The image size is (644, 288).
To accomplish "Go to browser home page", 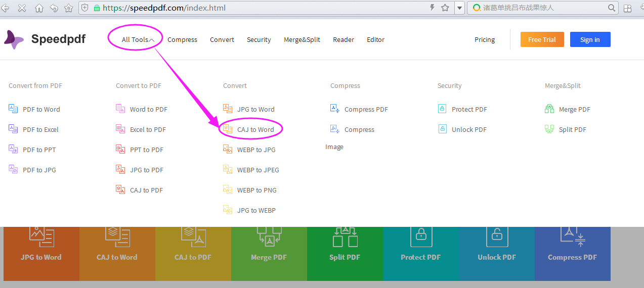I will coord(38,8).
